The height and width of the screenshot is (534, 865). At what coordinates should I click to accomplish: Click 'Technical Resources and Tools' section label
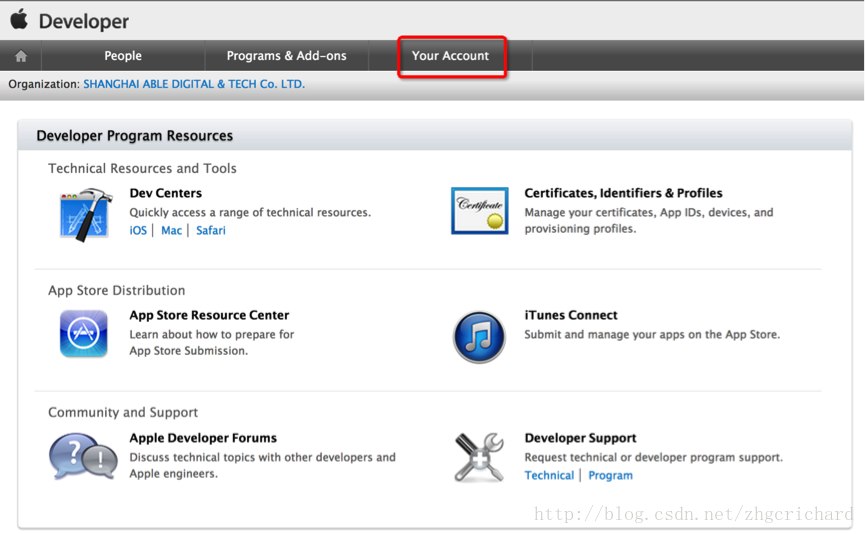coord(142,168)
